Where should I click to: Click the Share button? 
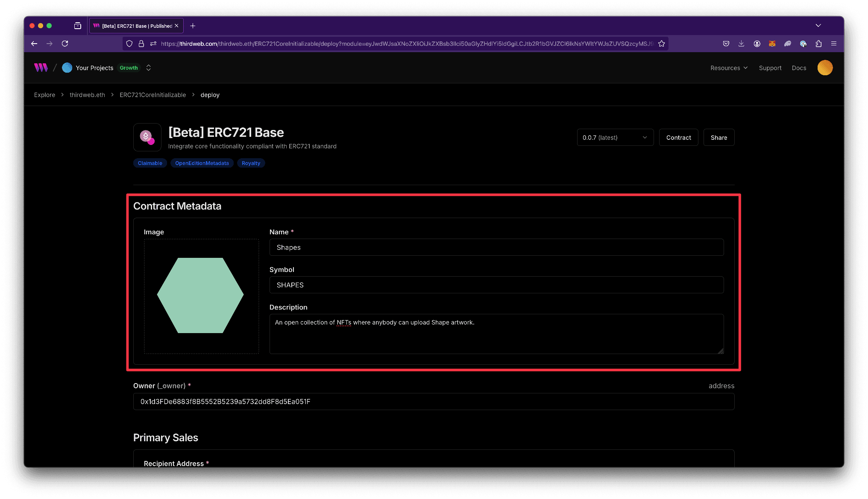[x=718, y=137]
